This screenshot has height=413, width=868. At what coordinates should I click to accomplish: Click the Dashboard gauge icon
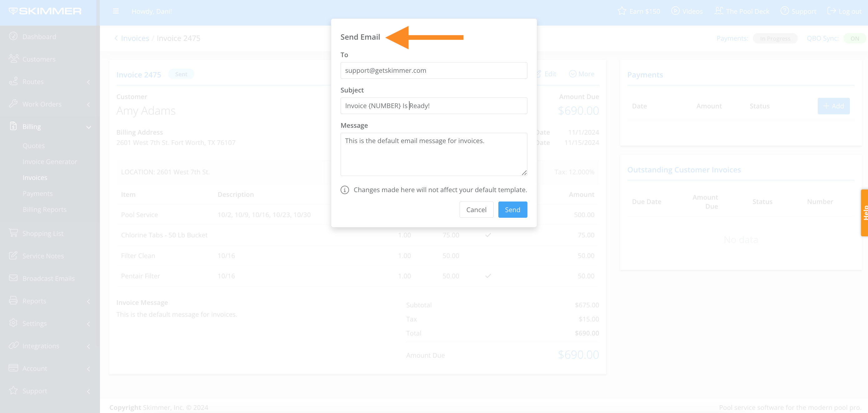[x=13, y=36]
